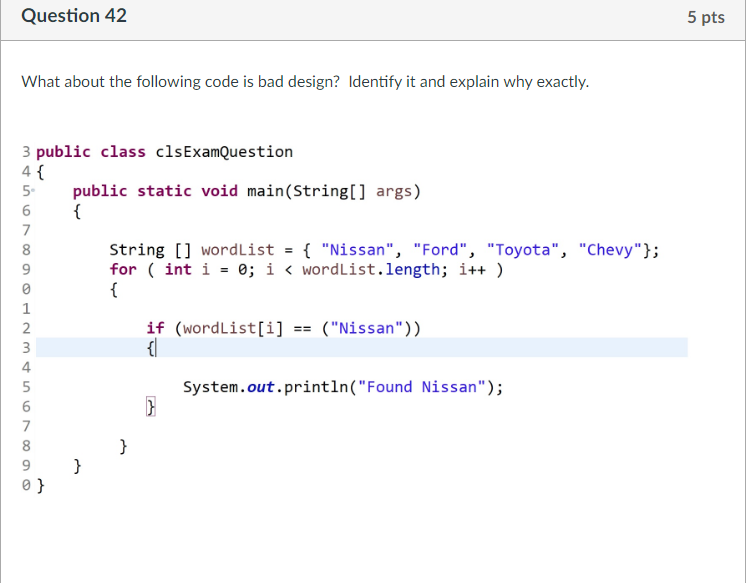Screen dimensions: 750x583
Task: Click wordList.length in the loop condition
Action: click(x=371, y=270)
